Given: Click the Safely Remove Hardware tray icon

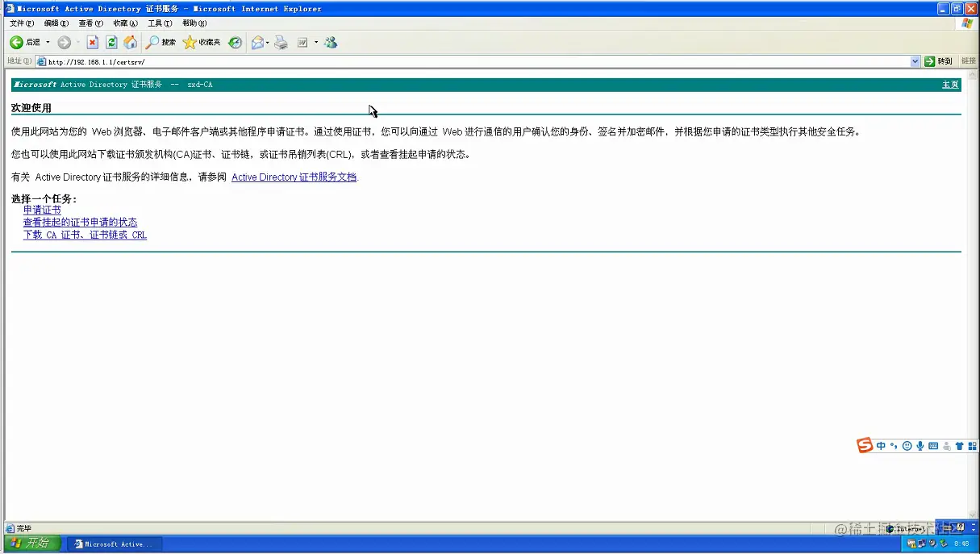Looking at the screenshot, I should (x=942, y=544).
